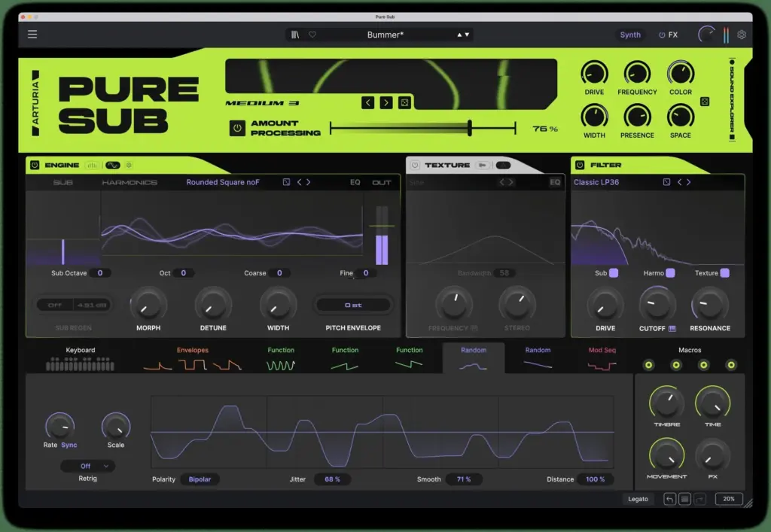This screenshot has width=771, height=532.
Task: Toggle the Amount Processing power button
Action: (237, 128)
